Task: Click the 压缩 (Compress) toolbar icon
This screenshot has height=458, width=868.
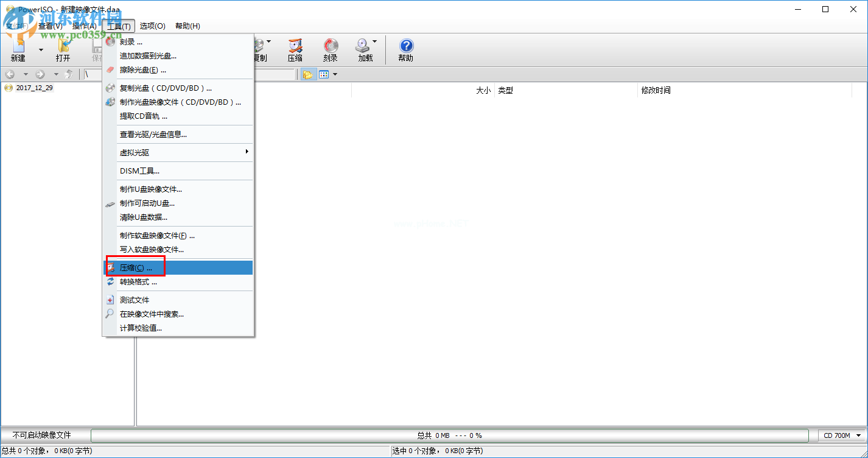Action: coord(295,50)
